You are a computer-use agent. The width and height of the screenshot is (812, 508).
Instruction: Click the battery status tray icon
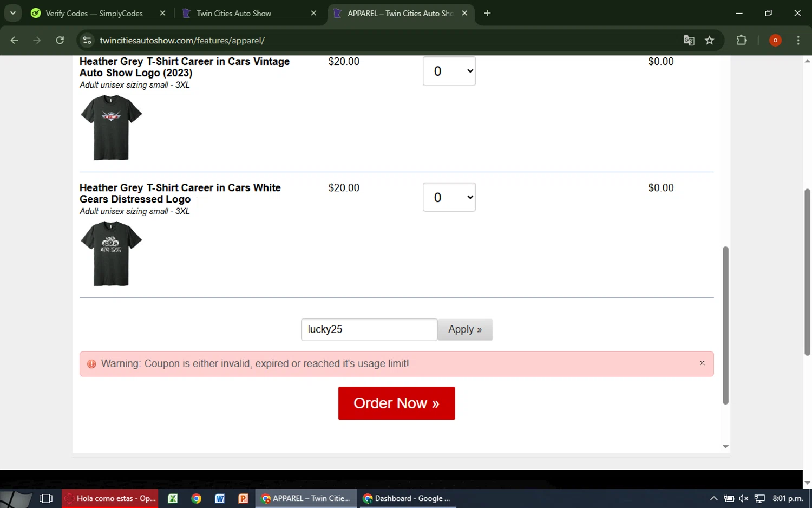click(x=729, y=498)
